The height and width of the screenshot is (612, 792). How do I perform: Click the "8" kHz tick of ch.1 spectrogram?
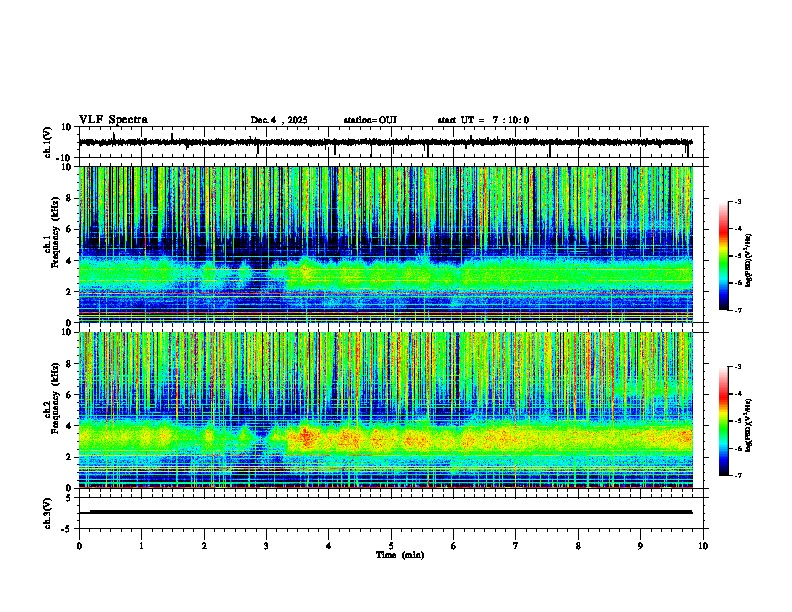(69, 198)
